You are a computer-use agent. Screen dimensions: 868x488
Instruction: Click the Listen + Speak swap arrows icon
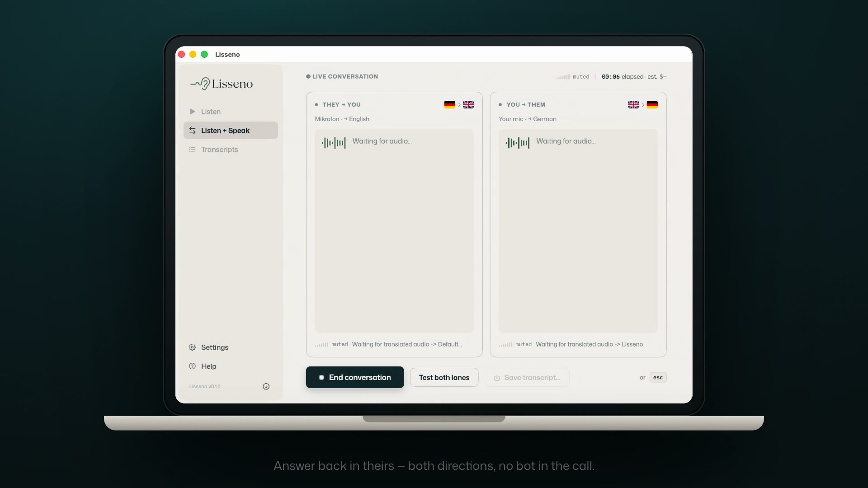(x=193, y=131)
